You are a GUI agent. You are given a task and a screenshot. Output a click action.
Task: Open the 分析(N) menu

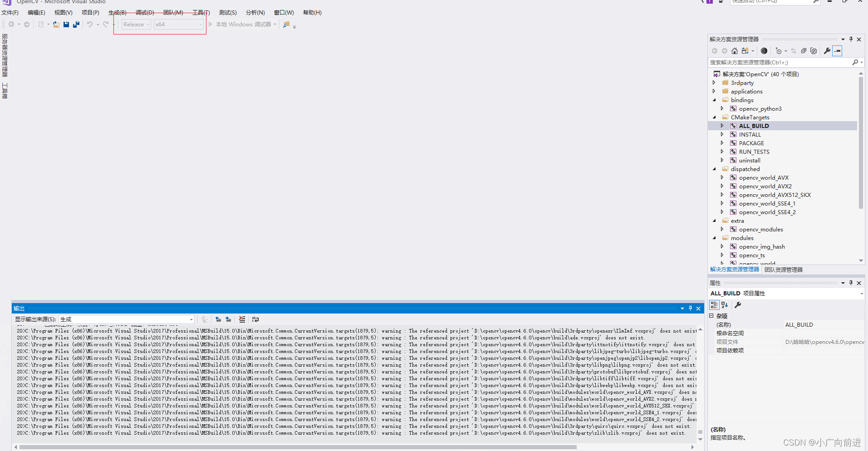tap(255, 13)
